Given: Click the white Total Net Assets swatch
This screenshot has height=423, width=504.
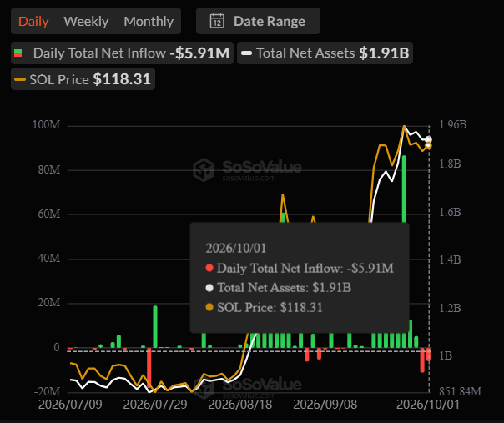Looking at the screenshot, I should pyautogui.click(x=246, y=53).
